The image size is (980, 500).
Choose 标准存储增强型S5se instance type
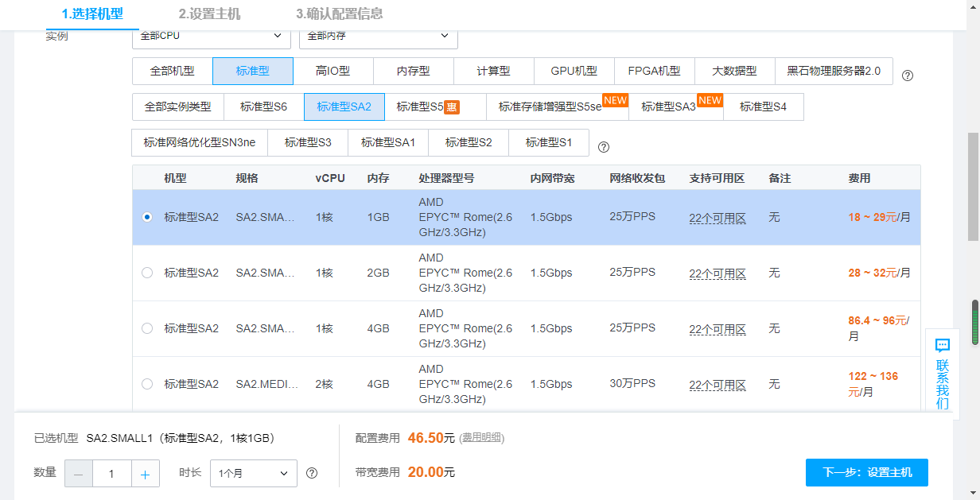(x=558, y=107)
